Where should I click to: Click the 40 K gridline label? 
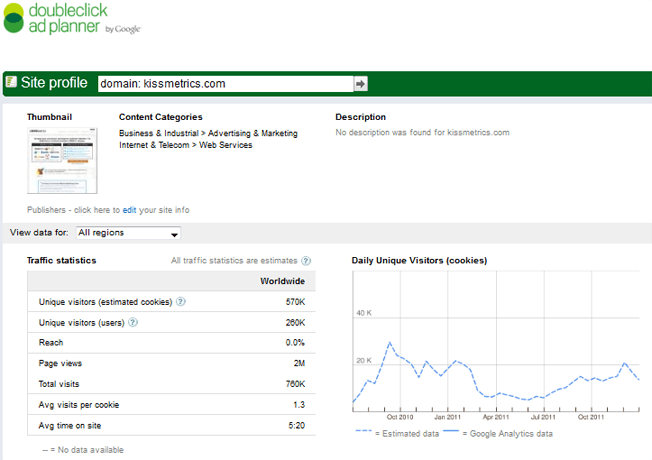(364, 313)
